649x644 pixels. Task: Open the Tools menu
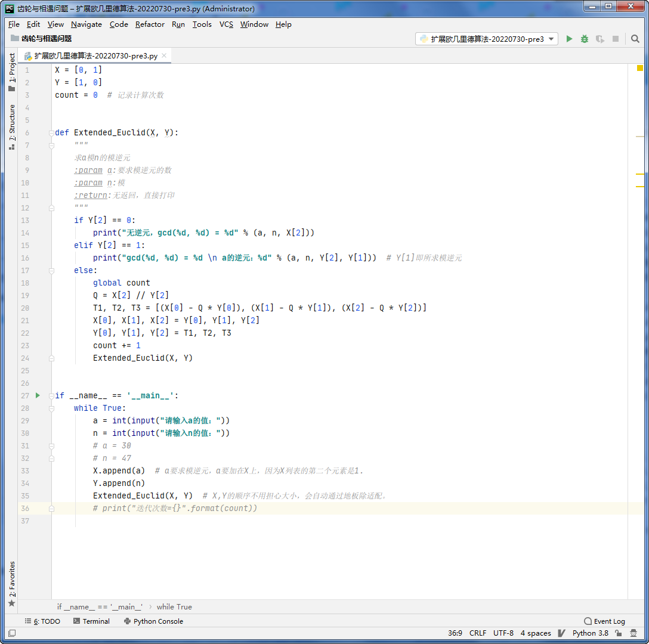(x=202, y=24)
